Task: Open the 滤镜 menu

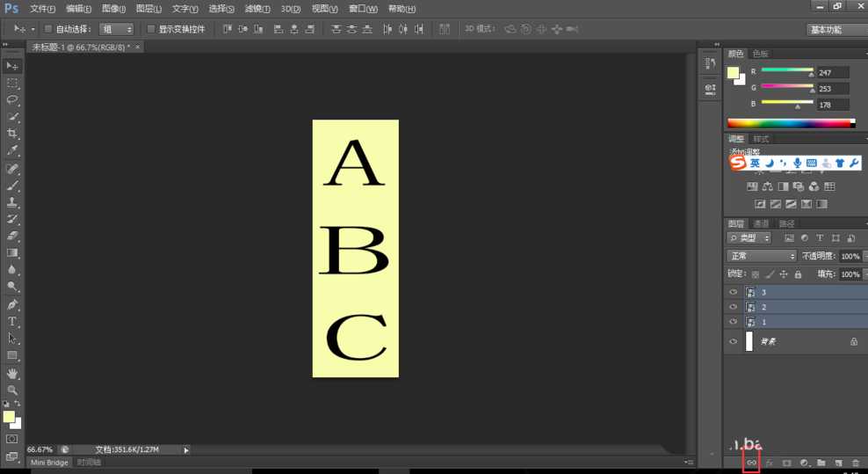Action: pos(257,9)
